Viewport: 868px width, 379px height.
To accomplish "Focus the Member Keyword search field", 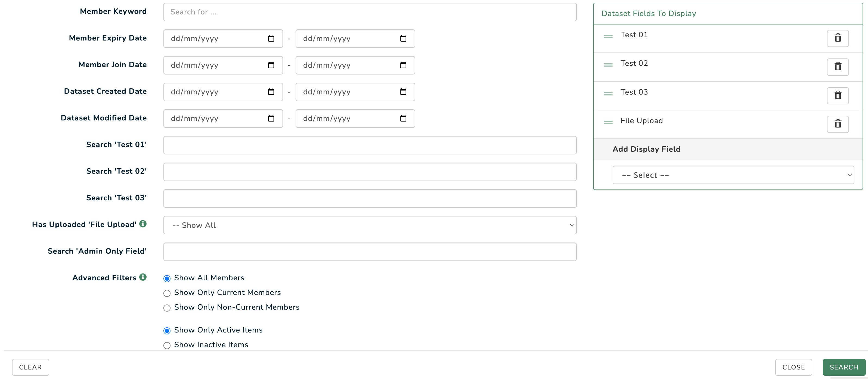I will 370,12.
